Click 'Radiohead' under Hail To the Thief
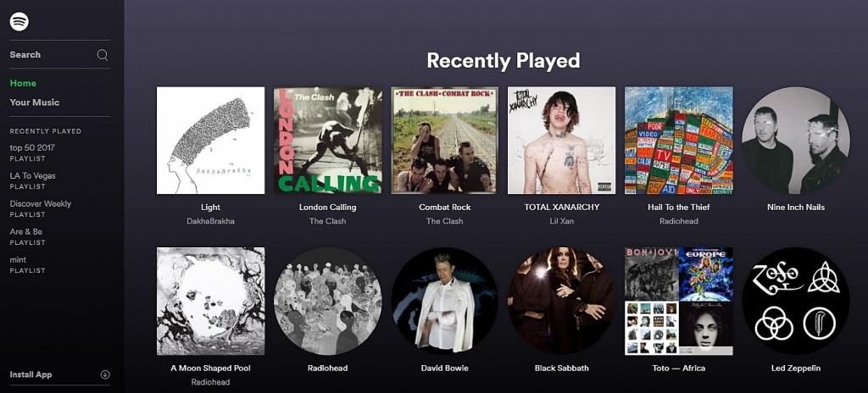 click(x=679, y=221)
